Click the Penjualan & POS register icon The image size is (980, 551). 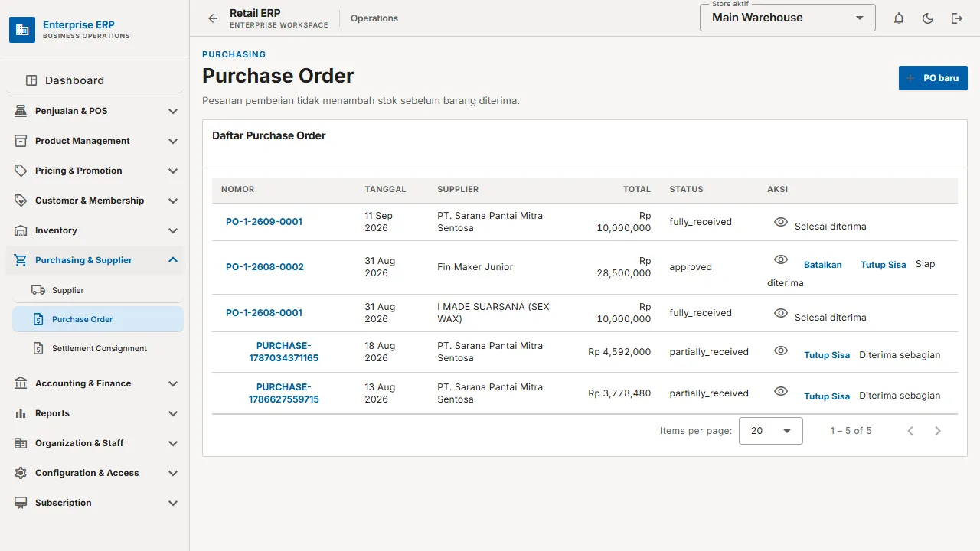tap(21, 111)
